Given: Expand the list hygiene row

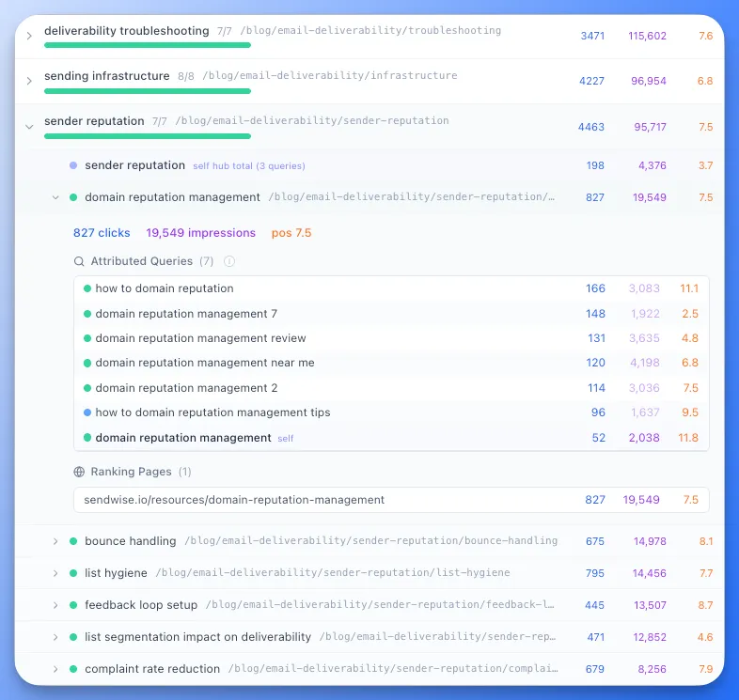Looking at the screenshot, I should [x=55, y=573].
